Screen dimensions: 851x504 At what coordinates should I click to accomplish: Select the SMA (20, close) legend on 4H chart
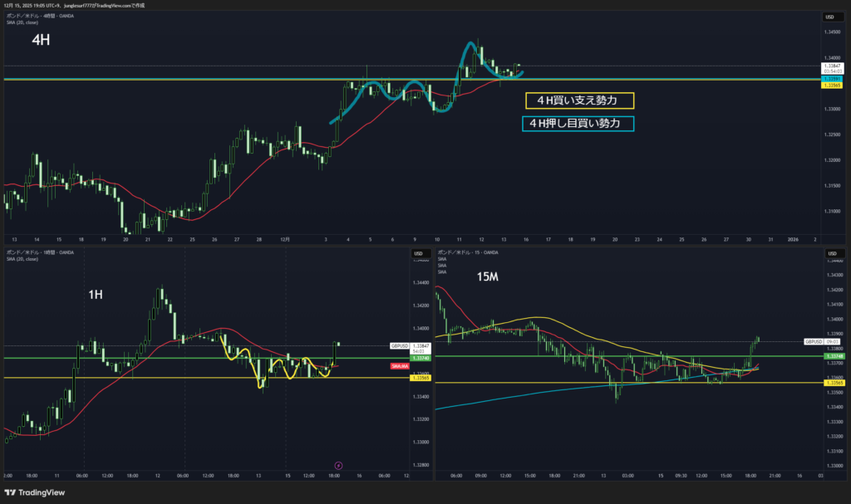[23, 22]
